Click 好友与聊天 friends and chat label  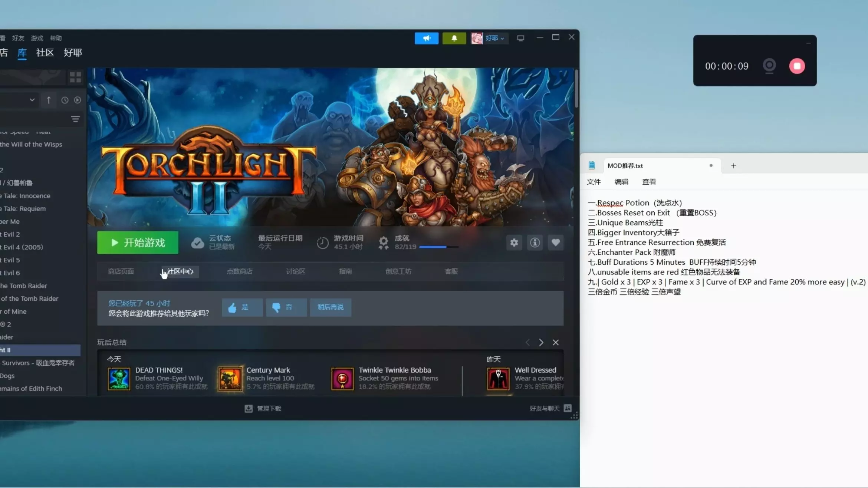(x=545, y=408)
